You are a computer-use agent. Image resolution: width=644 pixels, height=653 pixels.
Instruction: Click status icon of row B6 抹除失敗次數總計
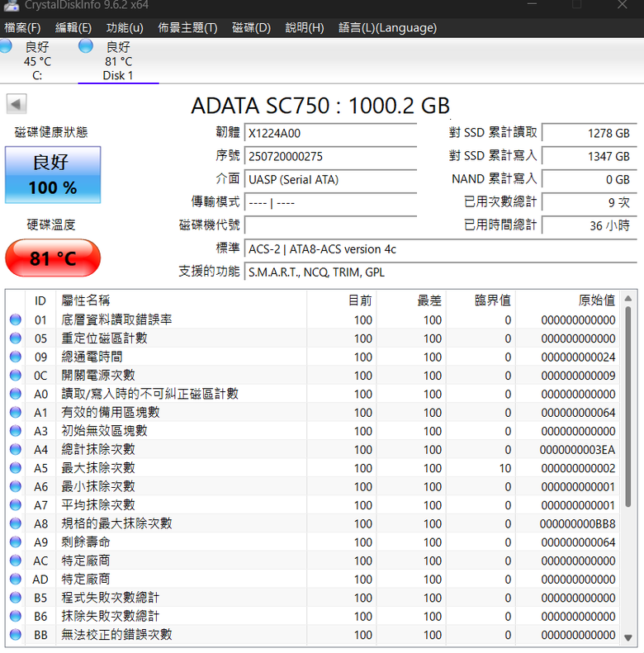[x=16, y=617]
